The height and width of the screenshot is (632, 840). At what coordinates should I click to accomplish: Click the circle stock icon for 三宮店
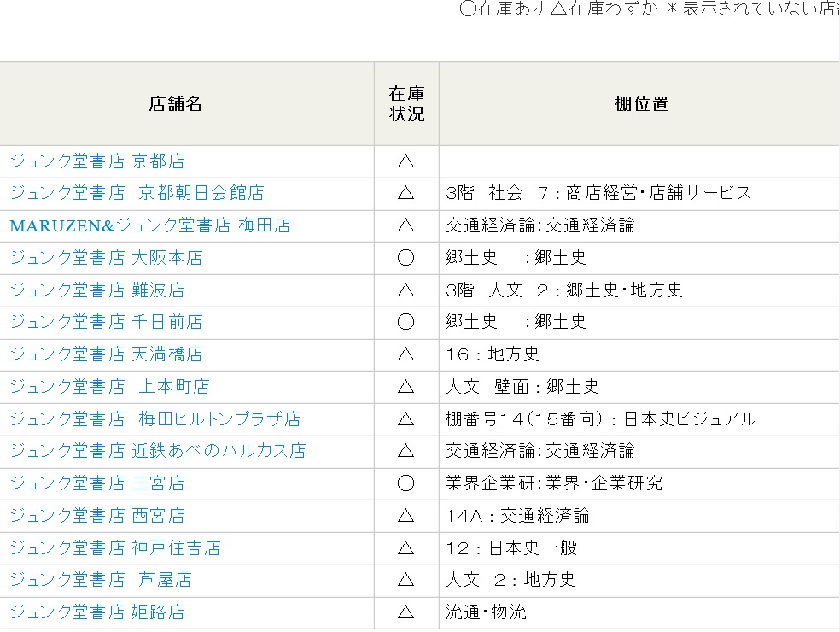click(406, 483)
